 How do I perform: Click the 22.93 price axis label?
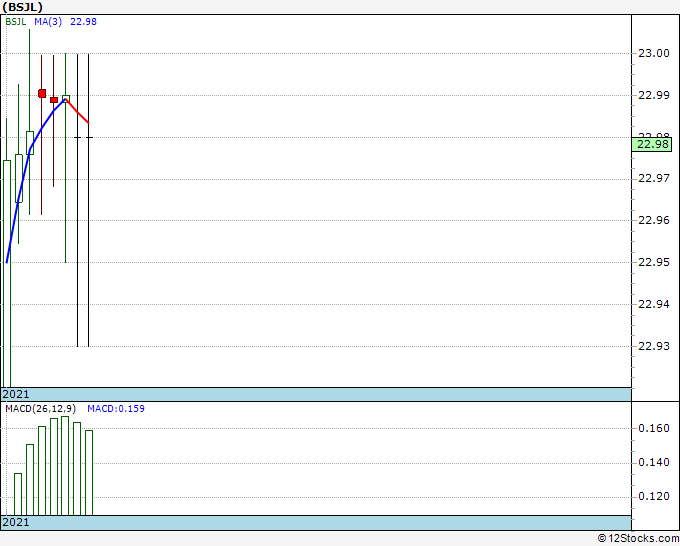(654, 346)
